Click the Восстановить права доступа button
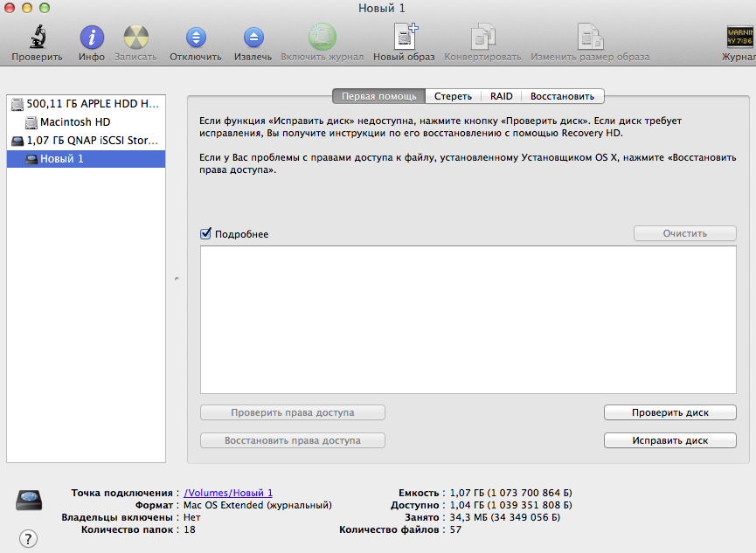 point(293,440)
